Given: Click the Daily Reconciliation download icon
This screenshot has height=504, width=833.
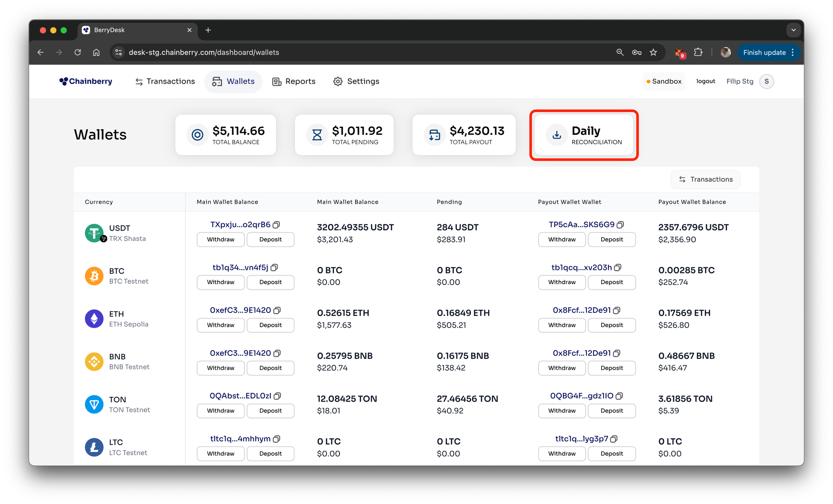Looking at the screenshot, I should pos(557,135).
